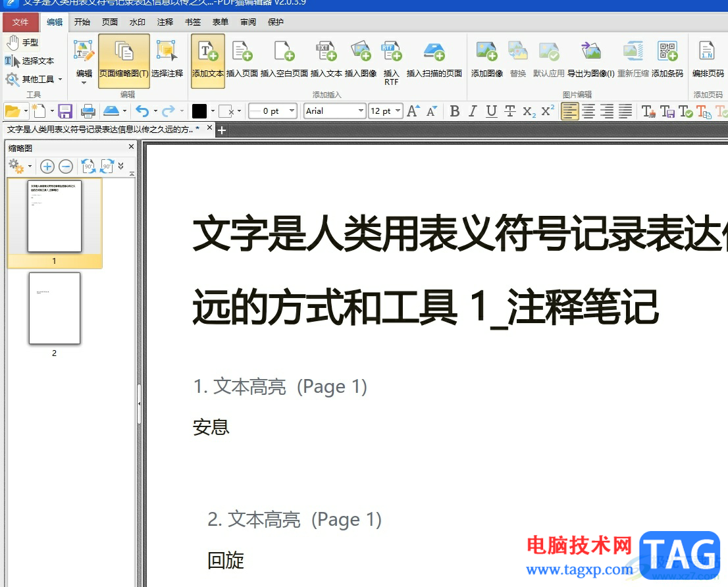
Task: Click the empty stroke color swatch
Action: [x=226, y=111]
